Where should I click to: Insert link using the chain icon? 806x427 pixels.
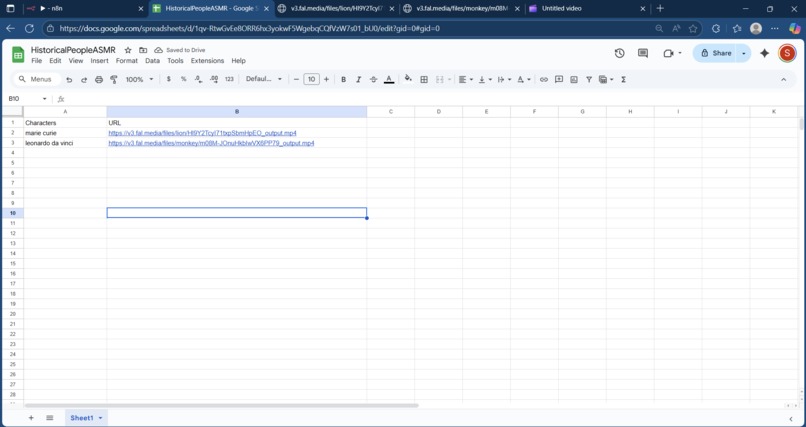(544, 80)
